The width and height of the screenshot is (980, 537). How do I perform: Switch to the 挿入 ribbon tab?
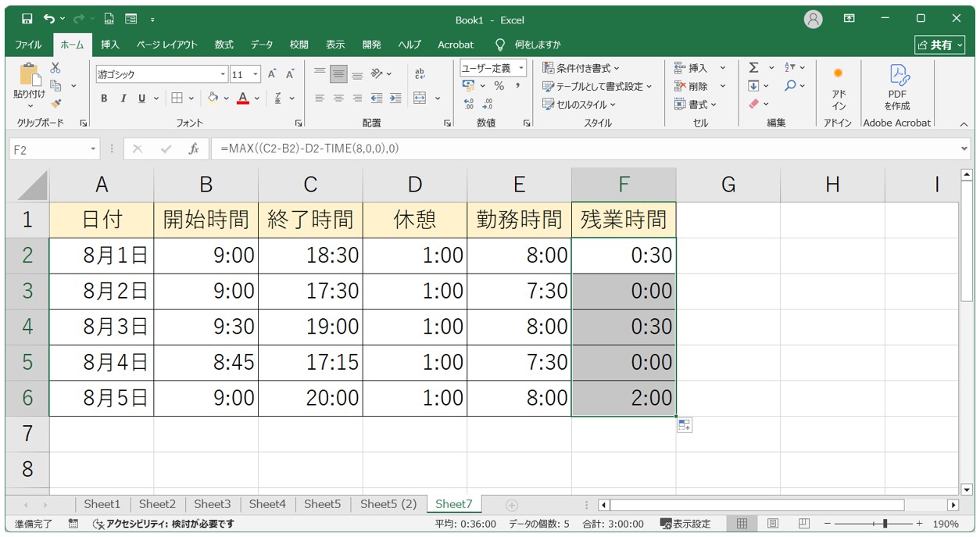click(x=110, y=45)
